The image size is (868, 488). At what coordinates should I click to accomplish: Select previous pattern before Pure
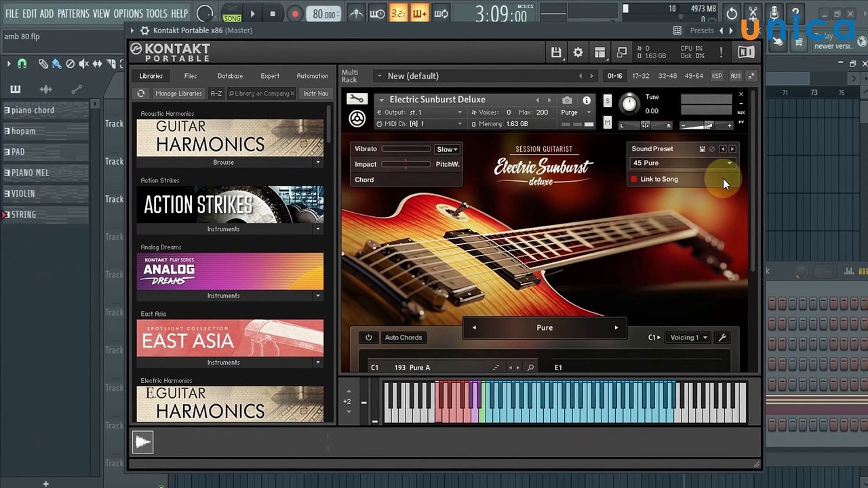pyautogui.click(x=474, y=328)
